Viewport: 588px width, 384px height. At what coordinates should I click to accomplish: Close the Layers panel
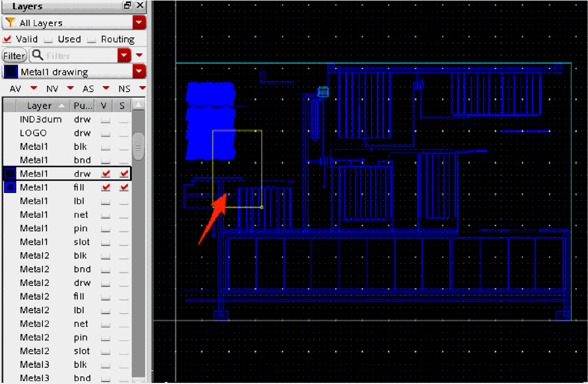140,5
